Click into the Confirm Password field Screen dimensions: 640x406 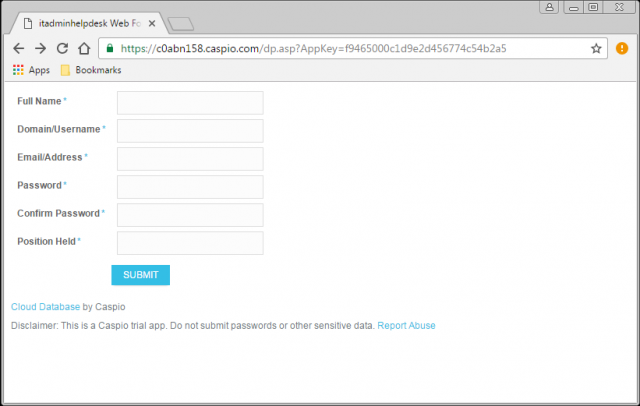pyautogui.click(x=190, y=215)
